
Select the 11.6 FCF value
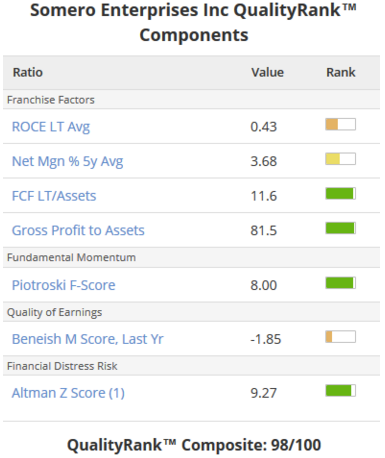(264, 196)
